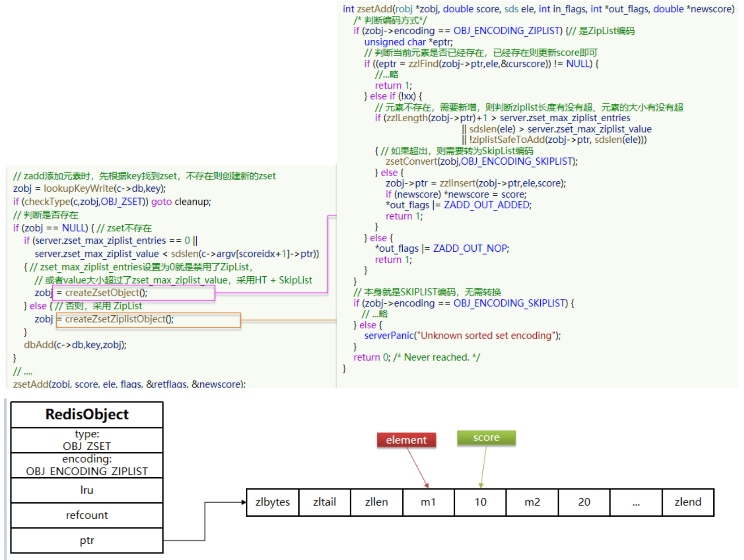Select the lru field row
The height and width of the screenshot is (560, 744).
[x=87, y=490]
